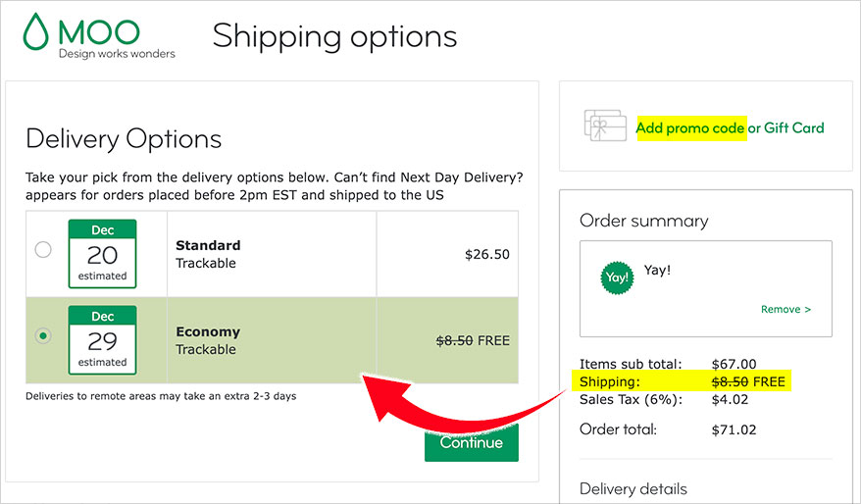This screenshot has height=504, width=861.
Task: Click the Order total amount $71.02
Action: pyautogui.click(x=734, y=429)
